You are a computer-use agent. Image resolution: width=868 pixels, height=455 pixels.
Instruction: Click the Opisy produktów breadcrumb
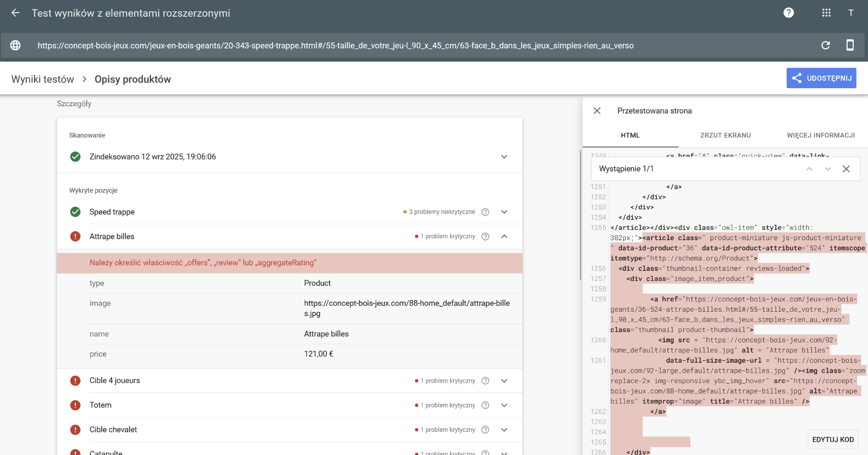coord(132,79)
